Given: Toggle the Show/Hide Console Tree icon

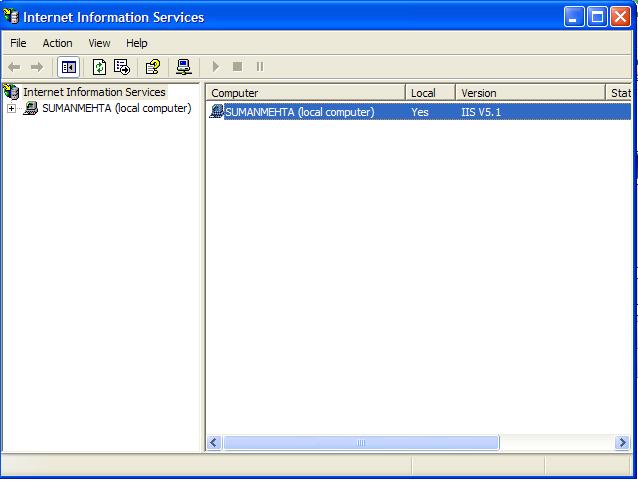Looking at the screenshot, I should 68,67.
